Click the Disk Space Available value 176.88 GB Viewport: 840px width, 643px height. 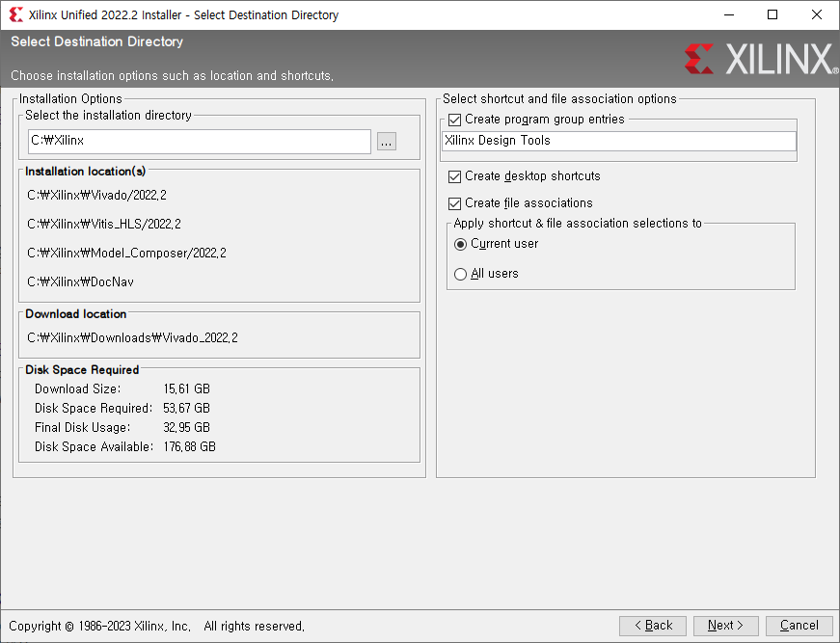pos(190,447)
